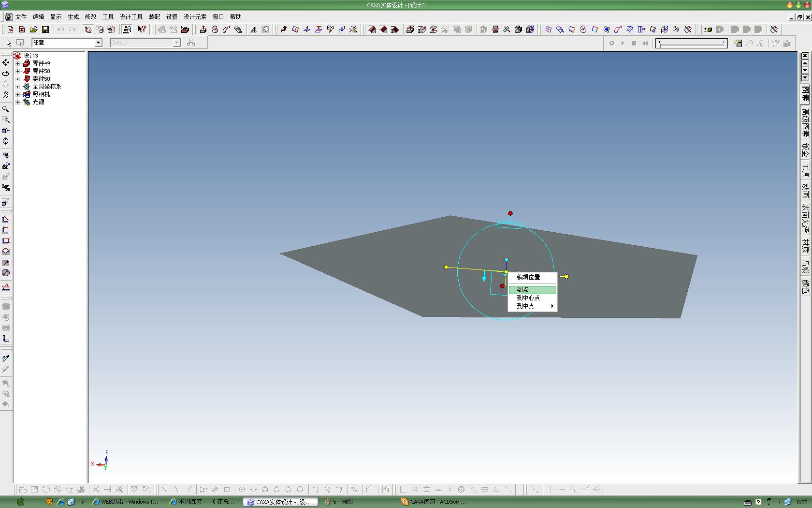Click the plus-minus cube toolbar icon

[x=708, y=30]
